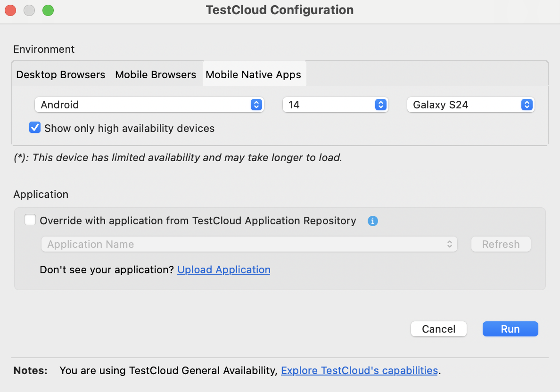Switch to the Desktop Browsers tab
This screenshot has width=560, height=392.
(61, 75)
